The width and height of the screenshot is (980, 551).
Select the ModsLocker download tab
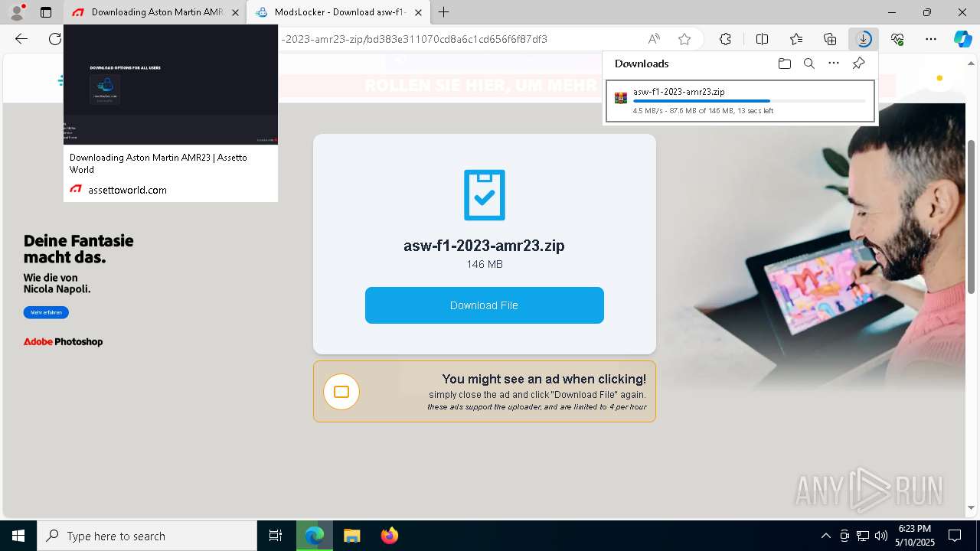point(338,12)
